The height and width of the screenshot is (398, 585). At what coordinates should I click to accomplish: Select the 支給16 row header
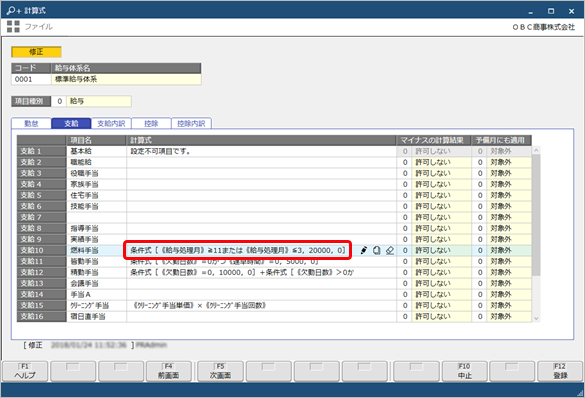41,316
